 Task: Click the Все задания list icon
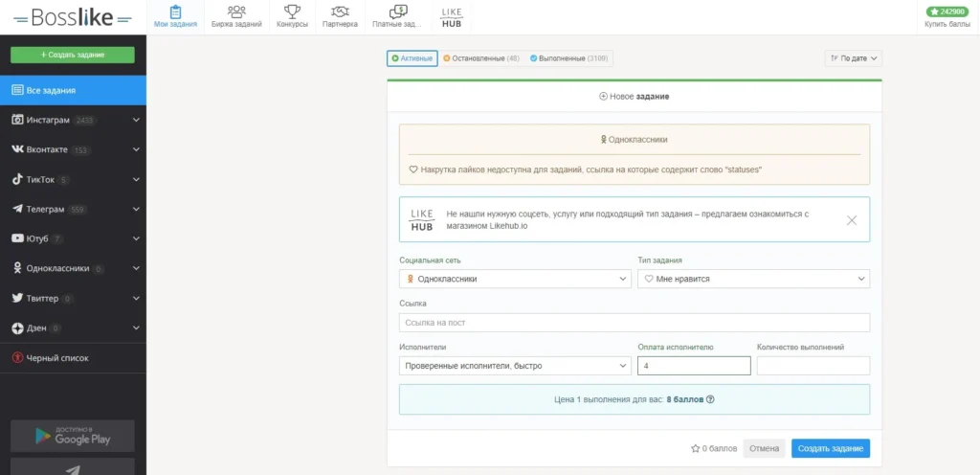coord(17,90)
